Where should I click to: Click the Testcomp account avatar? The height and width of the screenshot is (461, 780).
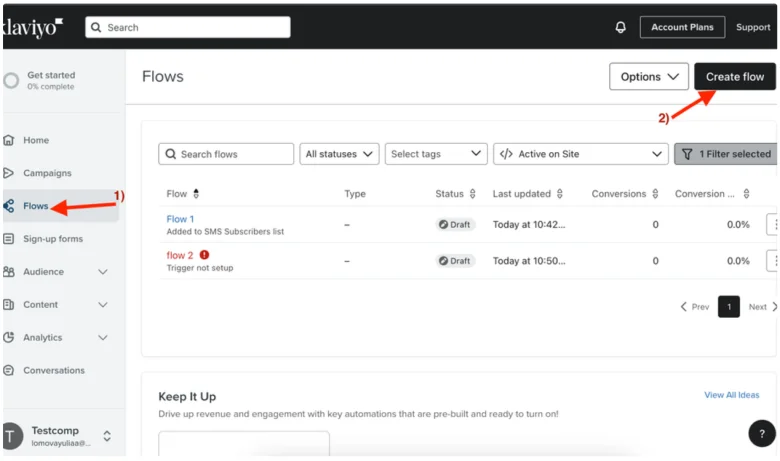pyautogui.click(x=12, y=436)
